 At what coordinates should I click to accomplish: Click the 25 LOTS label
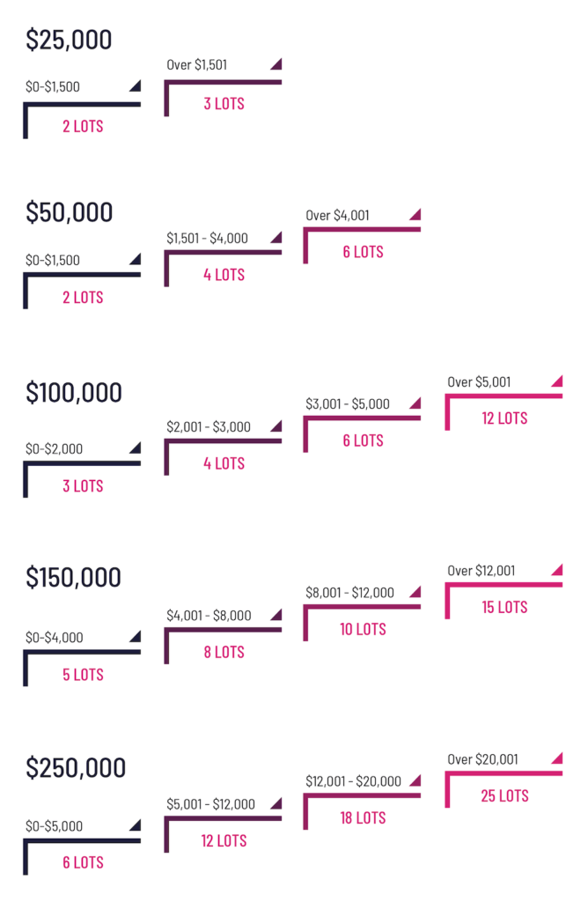[504, 795]
